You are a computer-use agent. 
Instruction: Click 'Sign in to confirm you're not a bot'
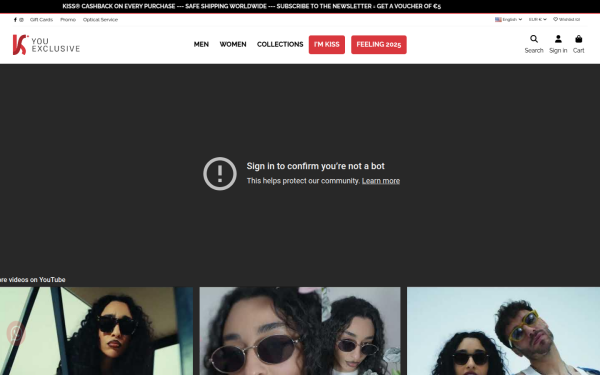point(315,166)
